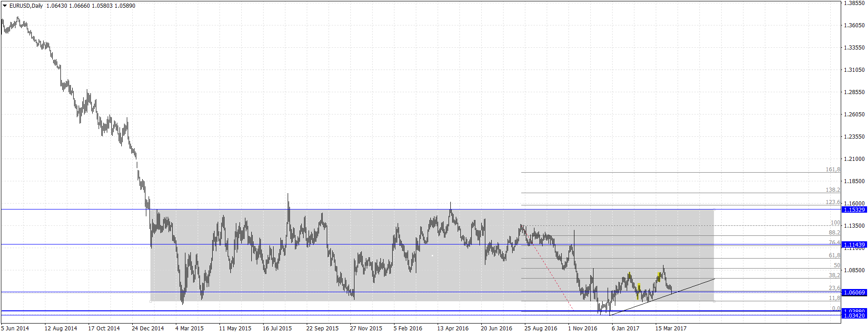868x334 pixels.
Task: Click the 12 Aug 2014 date label
Action: coord(61,329)
